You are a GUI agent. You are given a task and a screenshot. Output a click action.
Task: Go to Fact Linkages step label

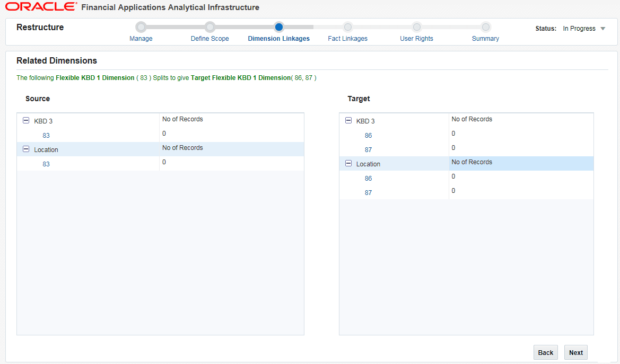(x=347, y=39)
